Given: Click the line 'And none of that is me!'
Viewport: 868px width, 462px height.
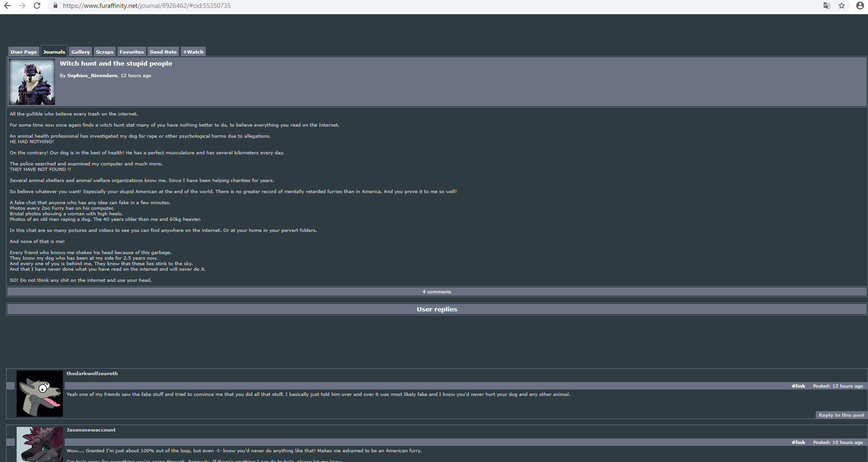Looking at the screenshot, I should tap(37, 241).
